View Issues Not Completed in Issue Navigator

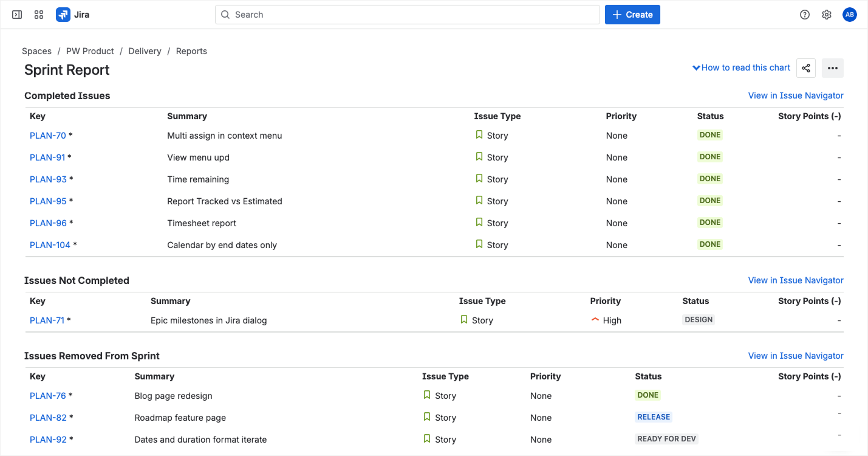796,280
